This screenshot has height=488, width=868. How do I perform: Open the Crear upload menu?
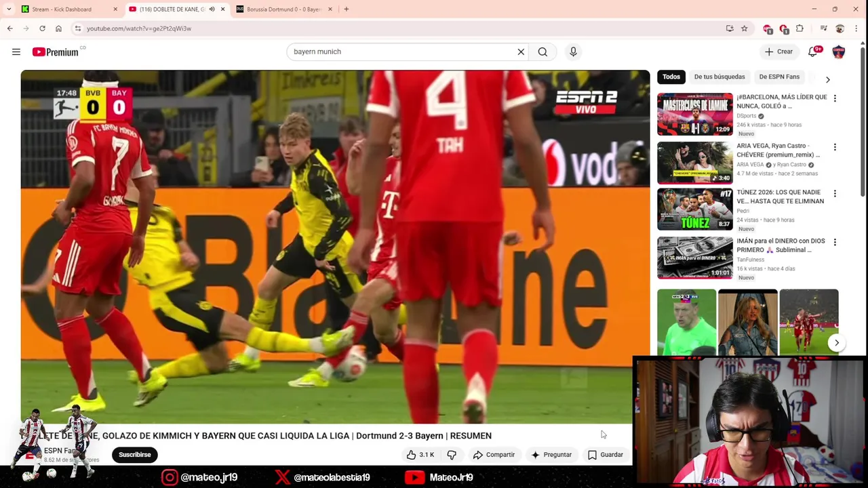tap(778, 52)
